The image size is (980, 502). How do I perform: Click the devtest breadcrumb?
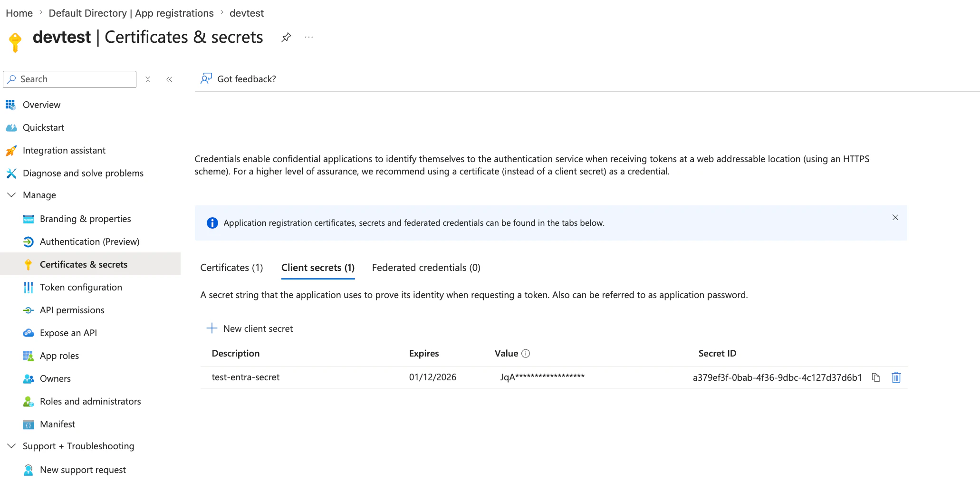coord(247,13)
